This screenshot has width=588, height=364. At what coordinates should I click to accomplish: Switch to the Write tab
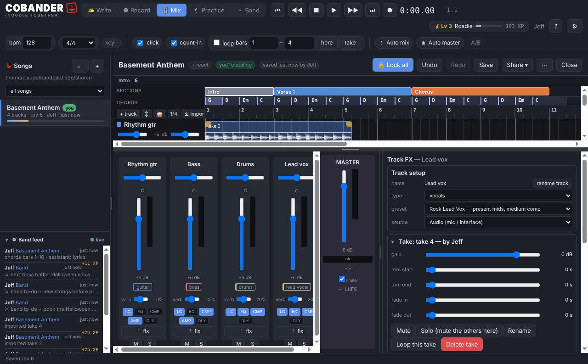point(100,10)
